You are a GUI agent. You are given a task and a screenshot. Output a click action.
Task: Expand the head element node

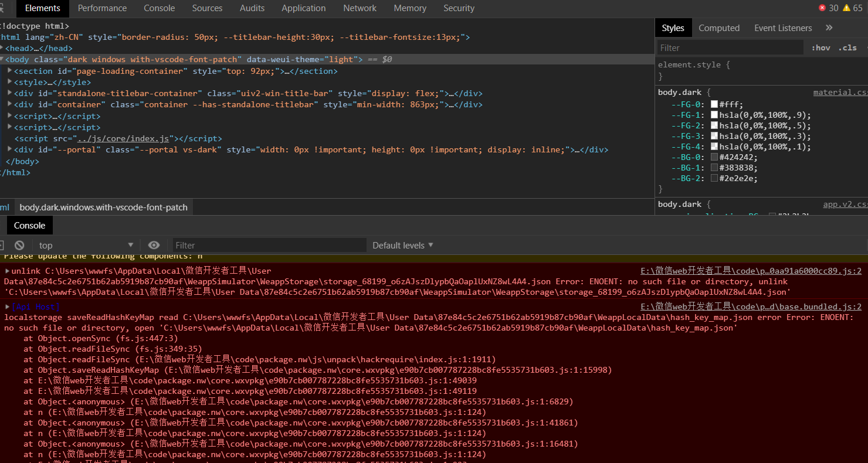click(2, 48)
